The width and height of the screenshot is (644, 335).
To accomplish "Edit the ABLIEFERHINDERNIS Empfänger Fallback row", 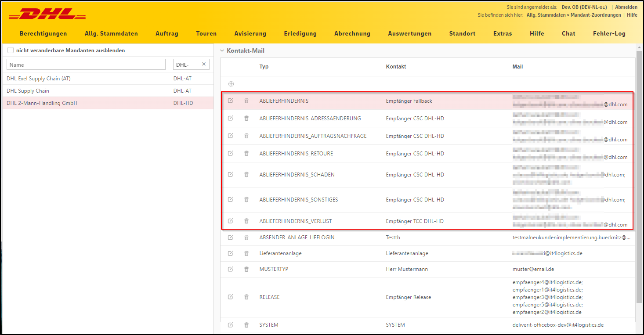I will tap(231, 101).
